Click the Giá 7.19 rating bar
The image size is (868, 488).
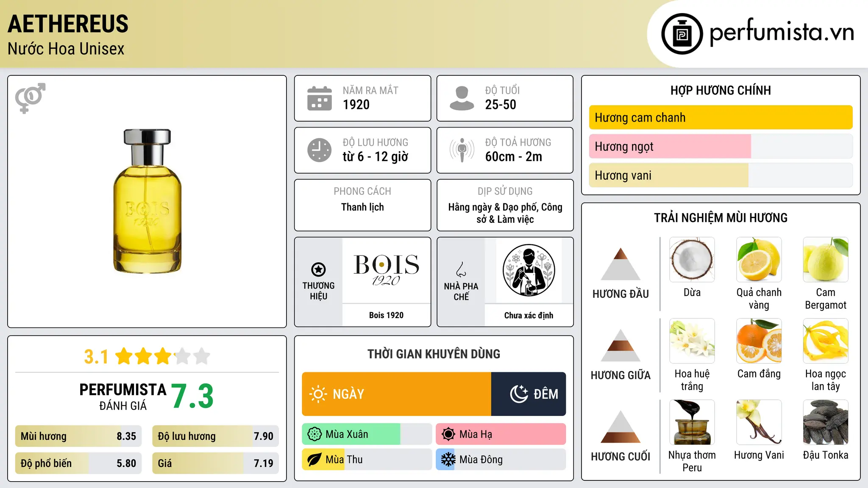coord(215,463)
